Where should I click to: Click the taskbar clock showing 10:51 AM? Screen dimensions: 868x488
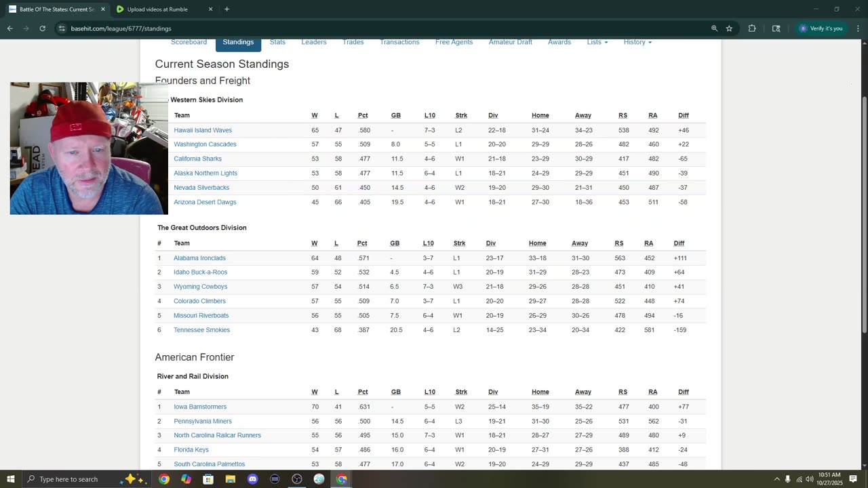tap(831, 479)
